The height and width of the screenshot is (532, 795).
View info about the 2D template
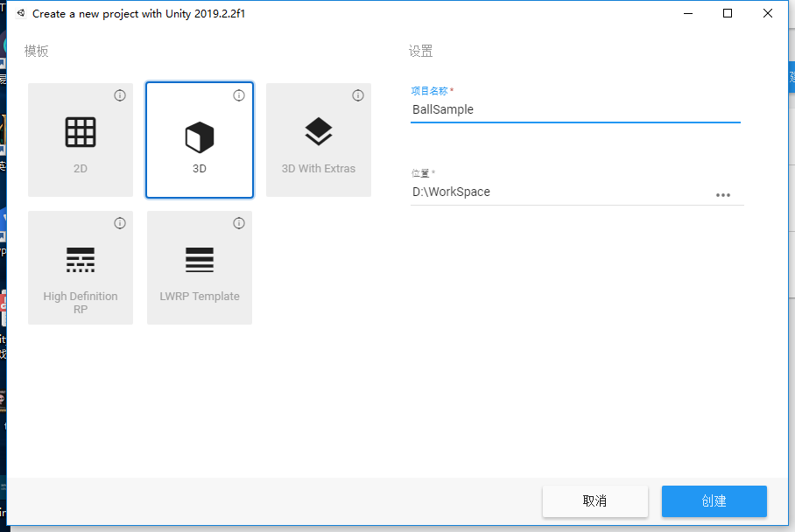(x=120, y=95)
